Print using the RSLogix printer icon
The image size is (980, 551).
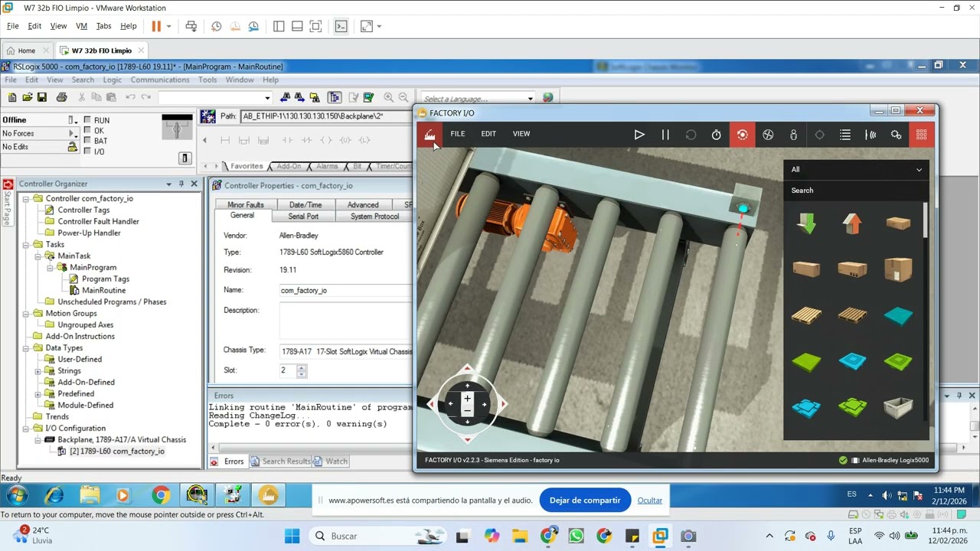pos(62,97)
